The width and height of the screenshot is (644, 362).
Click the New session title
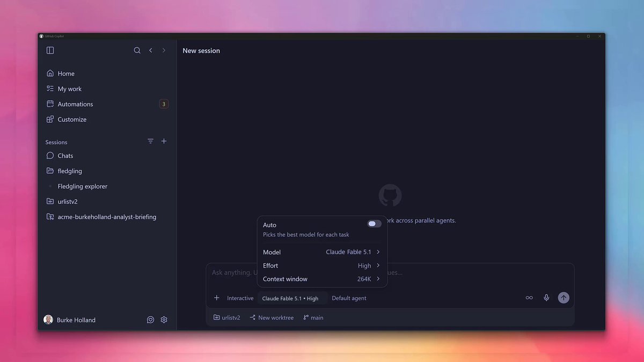click(201, 50)
